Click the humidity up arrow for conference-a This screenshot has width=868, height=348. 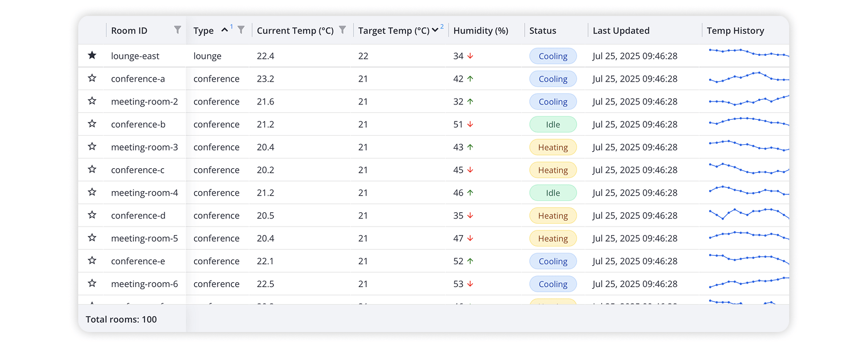tap(470, 78)
